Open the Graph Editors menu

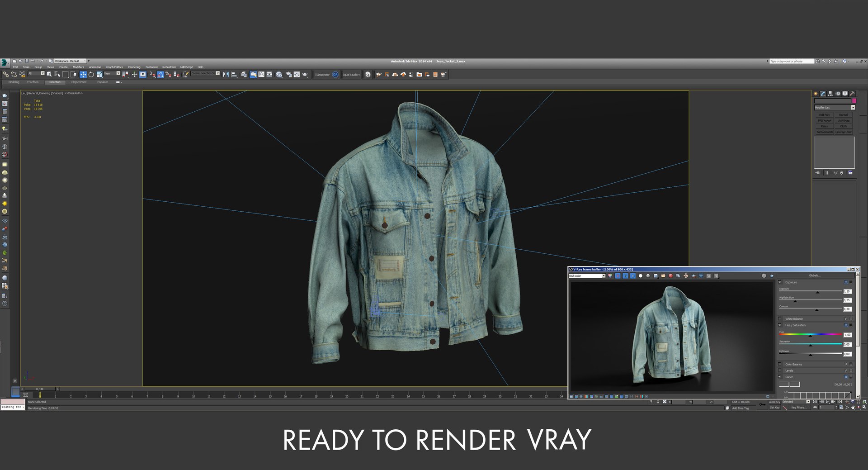pyautogui.click(x=114, y=67)
